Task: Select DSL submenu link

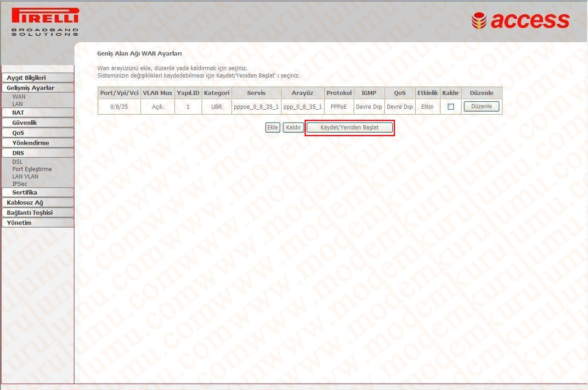Action: (17, 162)
